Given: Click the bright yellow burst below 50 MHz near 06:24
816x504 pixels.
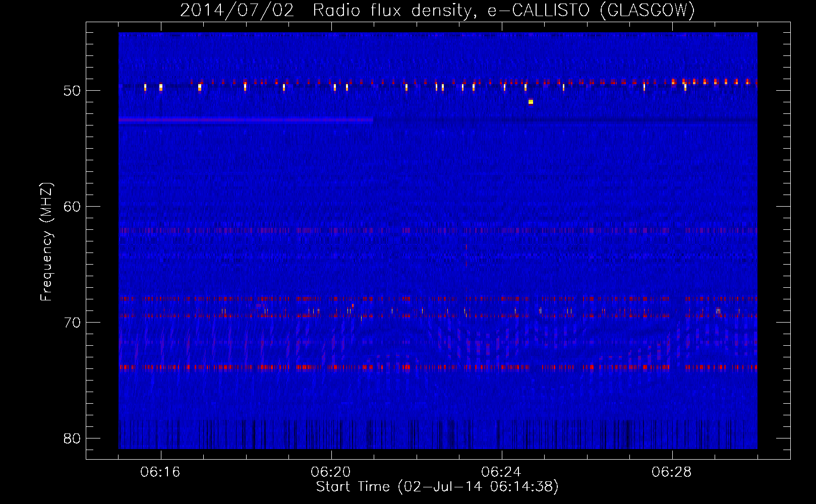Looking at the screenshot, I should (x=531, y=102).
